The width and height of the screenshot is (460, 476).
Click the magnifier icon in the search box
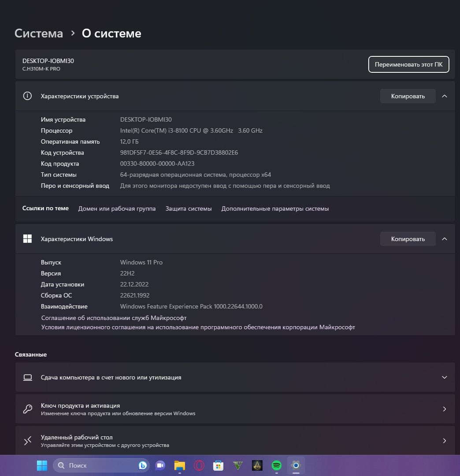(x=61, y=465)
